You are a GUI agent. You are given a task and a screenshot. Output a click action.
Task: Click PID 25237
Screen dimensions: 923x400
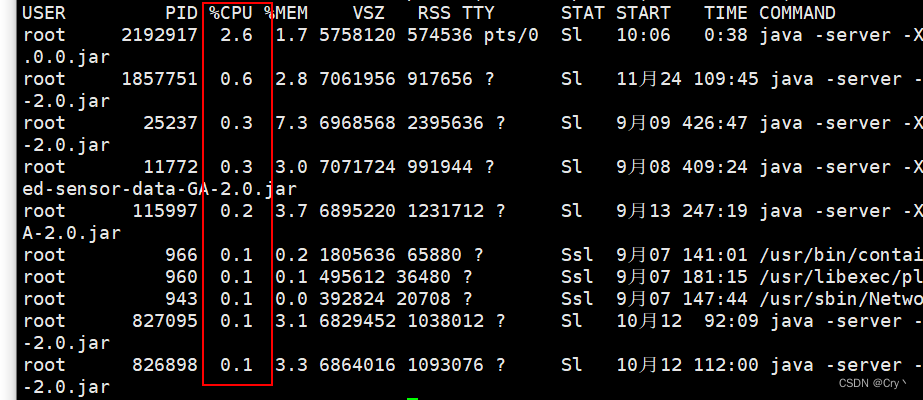171,123
